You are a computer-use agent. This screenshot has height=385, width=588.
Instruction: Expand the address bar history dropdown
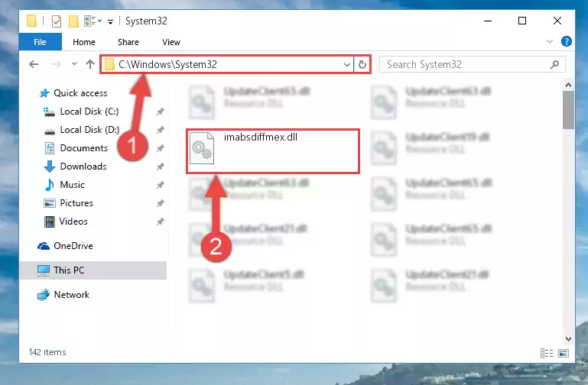tap(347, 64)
